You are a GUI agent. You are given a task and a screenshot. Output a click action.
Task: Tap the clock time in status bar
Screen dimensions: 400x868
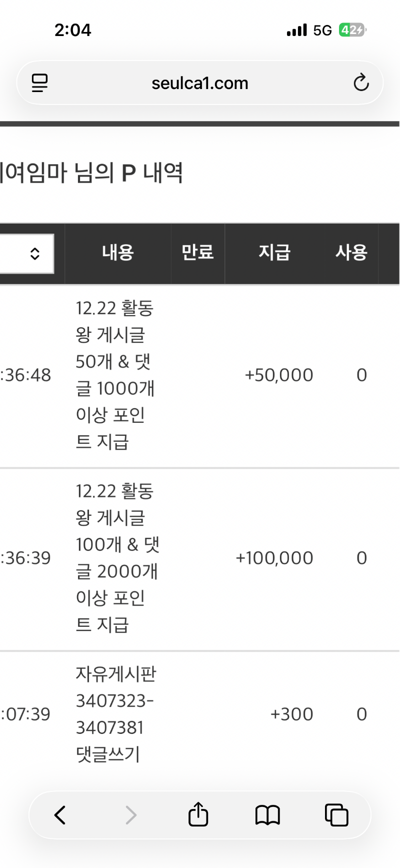pyautogui.click(x=73, y=30)
